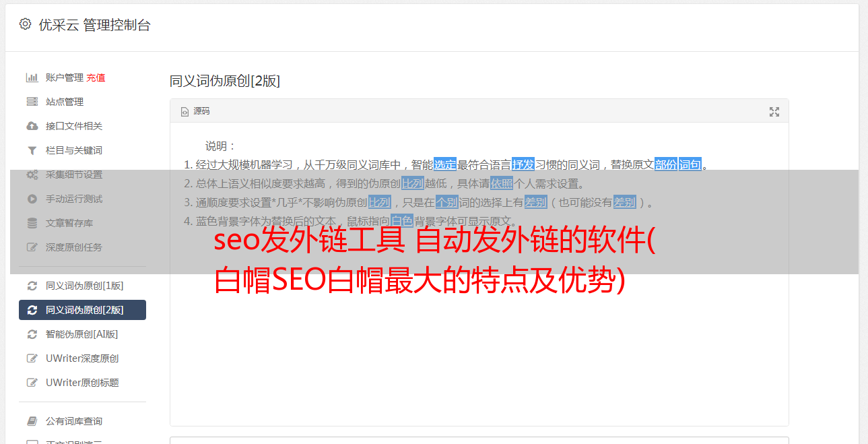Click the highlighted word 抒发 in the text
Screen dimensions: 868x444
pos(523,164)
